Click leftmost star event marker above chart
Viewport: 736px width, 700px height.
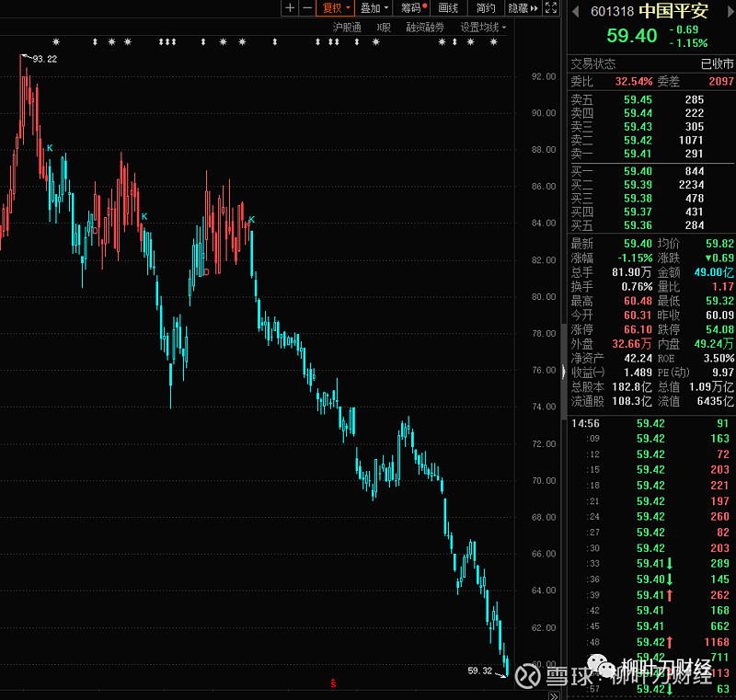point(56,42)
